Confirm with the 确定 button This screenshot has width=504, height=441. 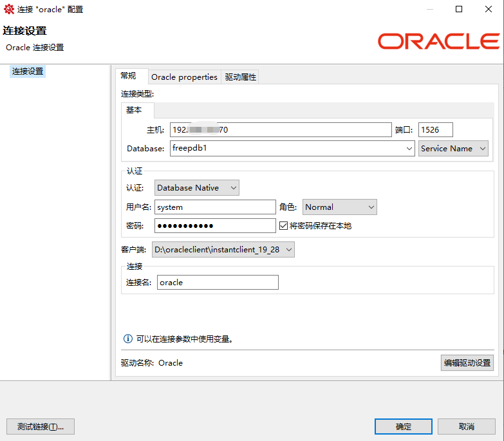click(404, 426)
